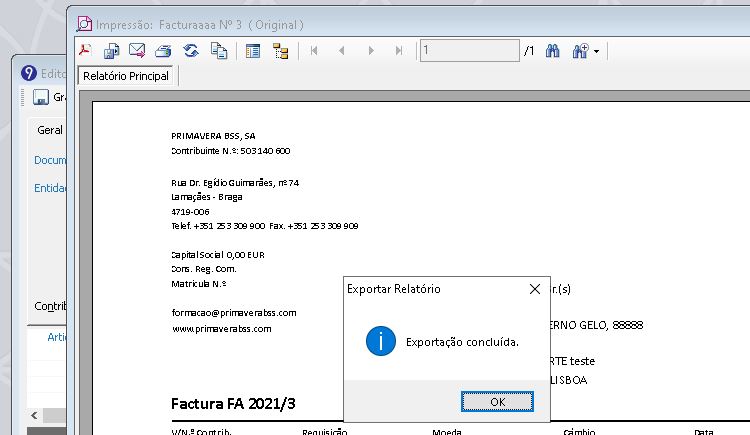The width and height of the screenshot is (750, 435).
Task: Go to the next page
Action: point(371,50)
